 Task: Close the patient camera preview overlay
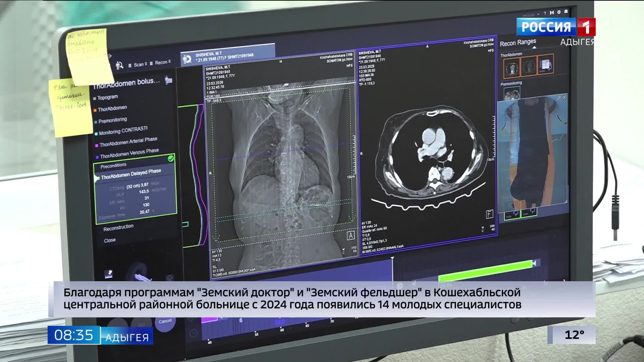565,98
